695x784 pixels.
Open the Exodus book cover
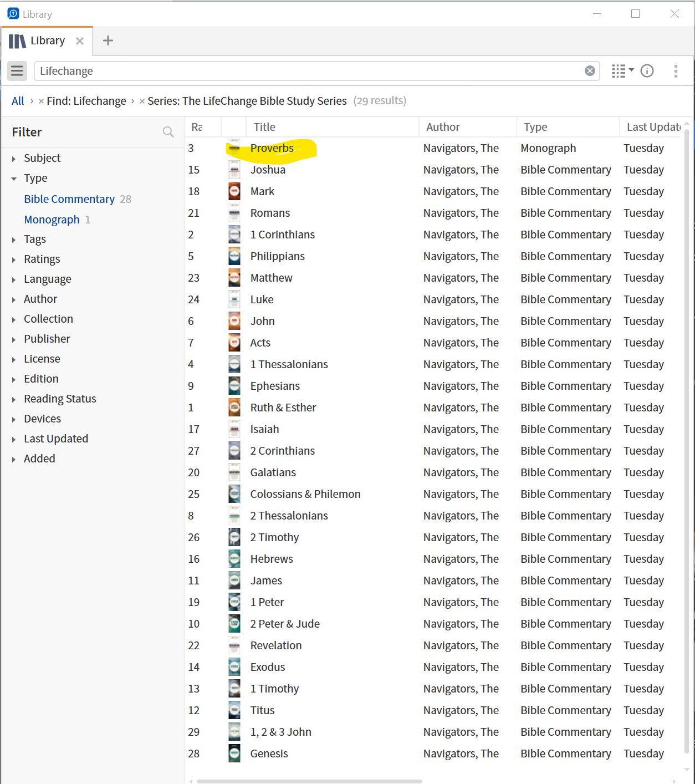[x=234, y=667]
